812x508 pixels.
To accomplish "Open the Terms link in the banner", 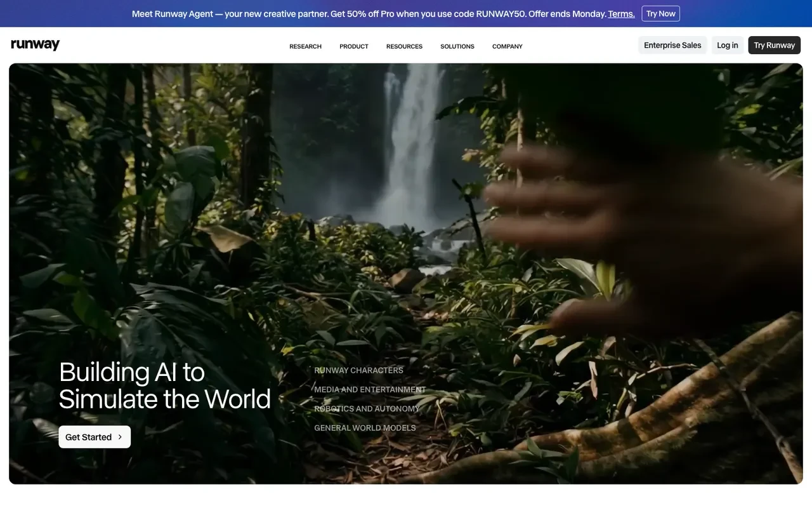I will pyautogui.click(x=621, y=14).
